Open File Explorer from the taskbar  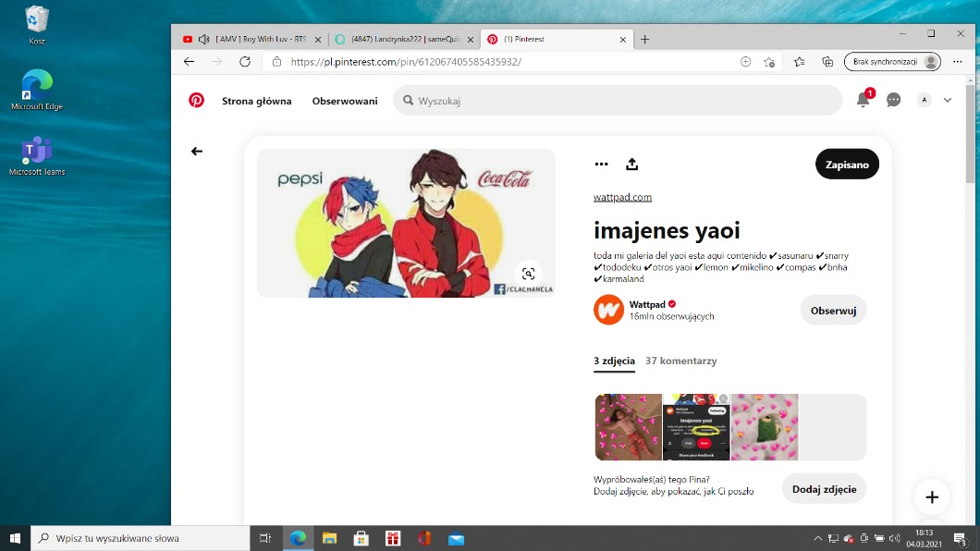pyautogui.click(x=329, y=538)
